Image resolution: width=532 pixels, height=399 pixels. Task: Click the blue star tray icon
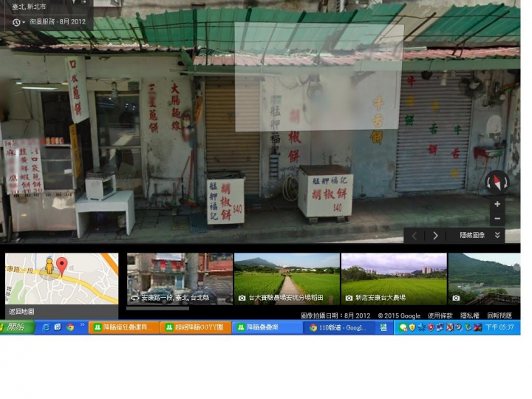(421, 327)
